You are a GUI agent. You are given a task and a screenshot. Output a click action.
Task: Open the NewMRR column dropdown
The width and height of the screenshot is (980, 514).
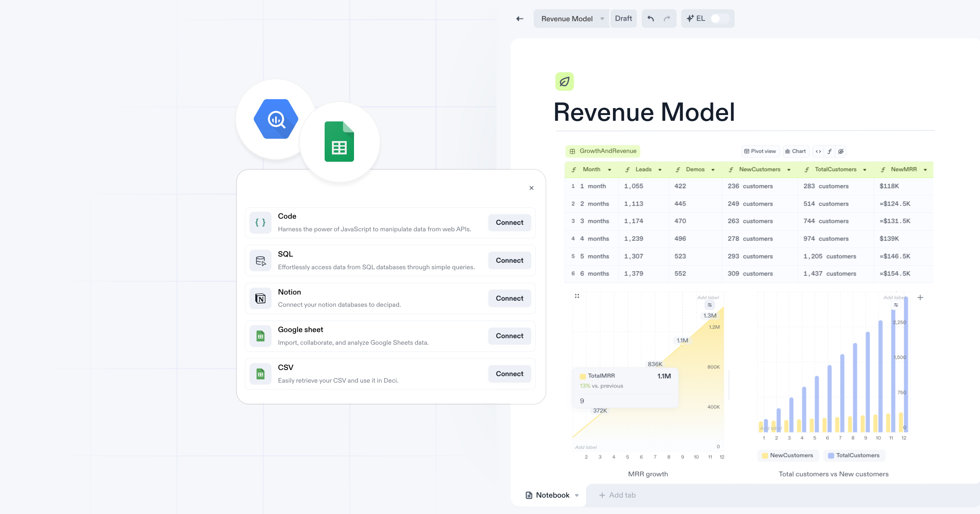(x=925, y=170)
